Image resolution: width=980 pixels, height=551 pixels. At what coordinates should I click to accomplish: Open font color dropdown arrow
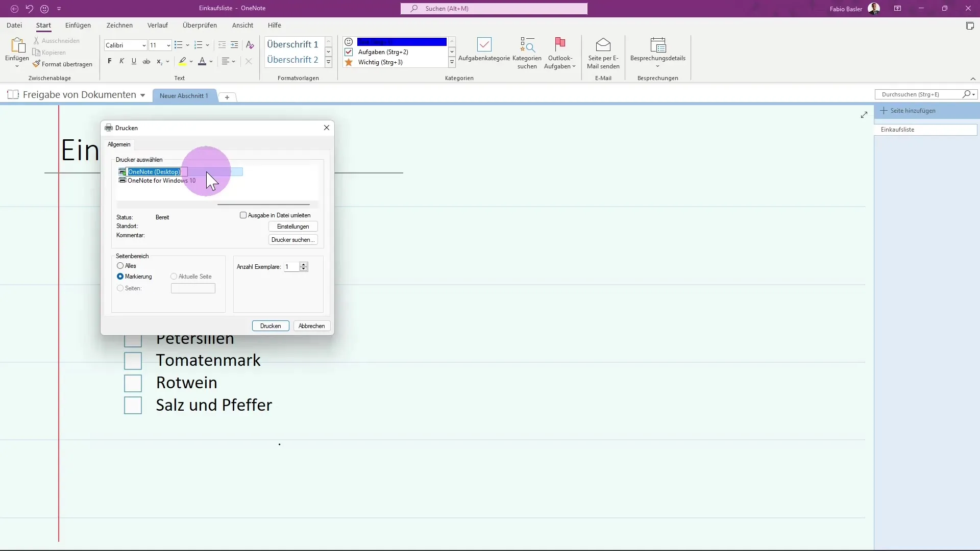(x=211, y=61)
